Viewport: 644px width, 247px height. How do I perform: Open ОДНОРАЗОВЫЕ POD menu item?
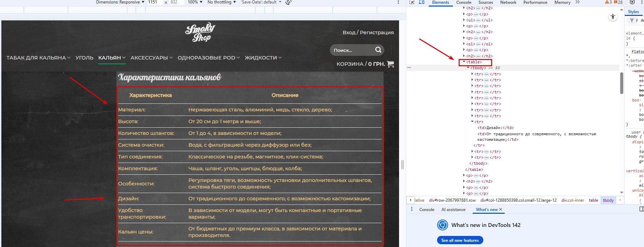(x=209, y=58)
